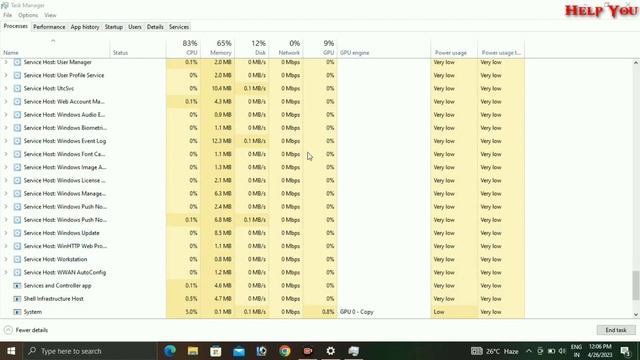Click gear icon of WinHTTP Web Proxy service
The width and height of the screenshot is (640, 360).
click(17, 246)
